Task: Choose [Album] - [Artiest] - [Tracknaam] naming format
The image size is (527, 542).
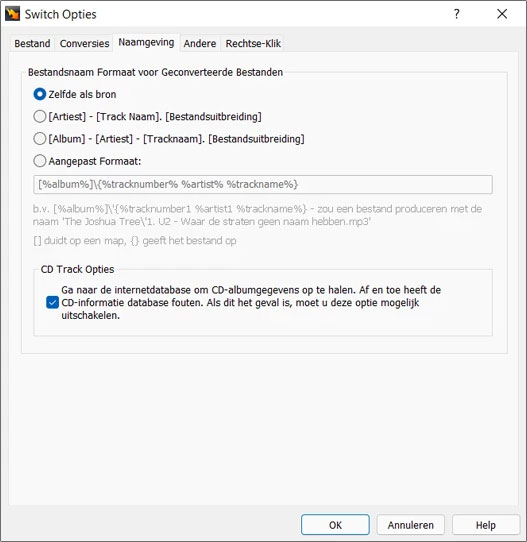Action: point(169,139)
